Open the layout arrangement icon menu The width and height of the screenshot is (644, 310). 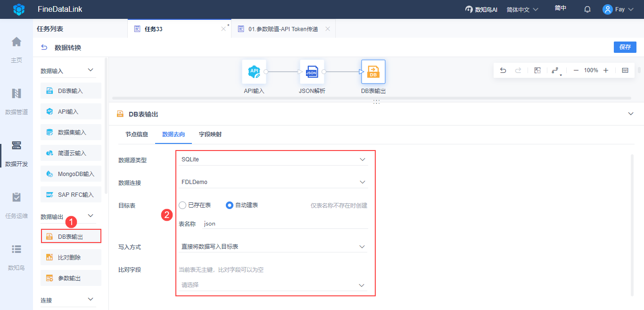[x=556, y=71]
